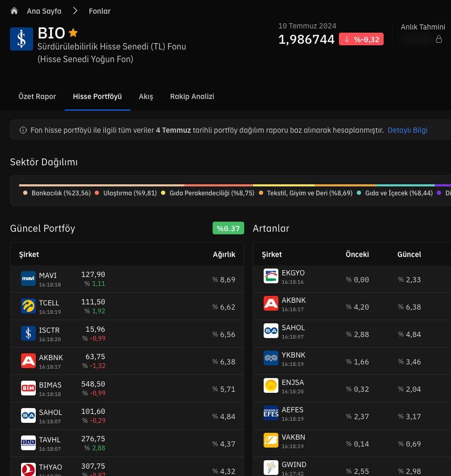Click the AEFES logo
Image resolution: width=451 pixels, height=476 pixels.
tap(271, 413)
